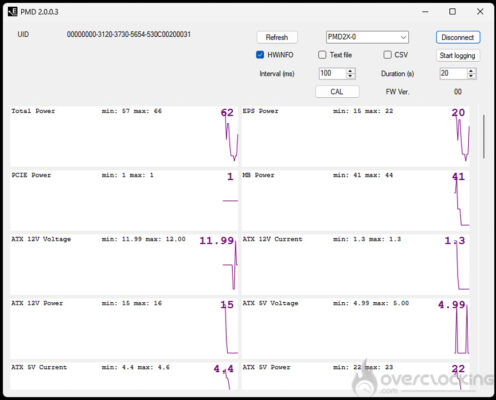The height and width of the screenshot is (400, 496).
Task: Click the vertical scrollbar thumb
Action: 484,137
